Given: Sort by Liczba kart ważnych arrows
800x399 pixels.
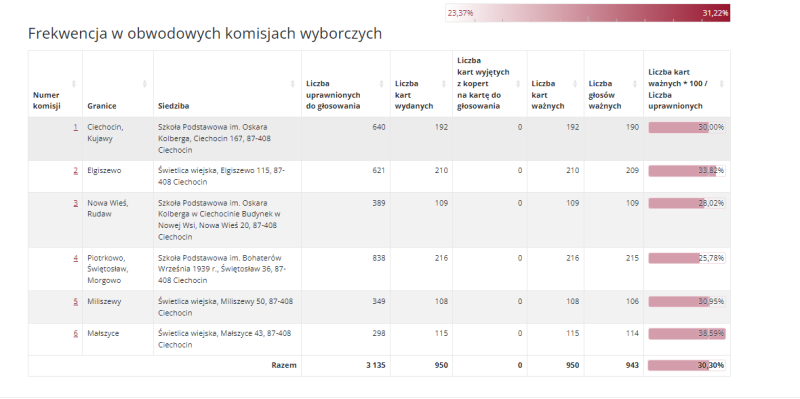Looking at the screenshot, I should tap(575, 84).
